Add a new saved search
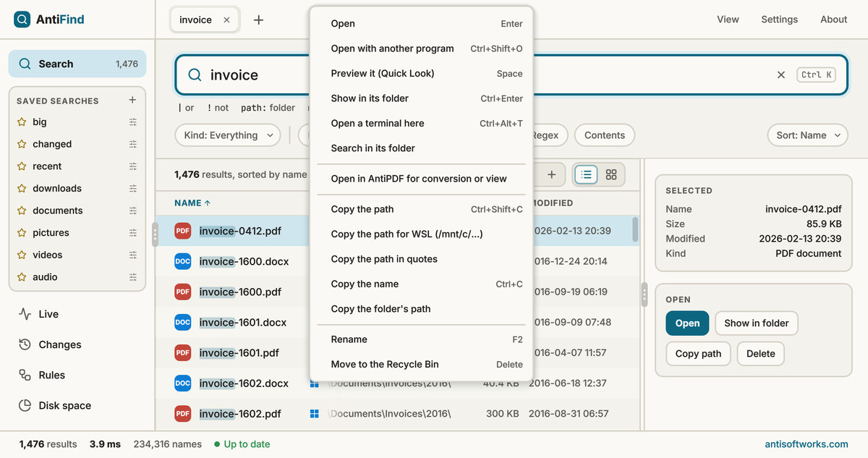This screenshot has width=868, height=458. pyautogui.click(x=132, y=100)
